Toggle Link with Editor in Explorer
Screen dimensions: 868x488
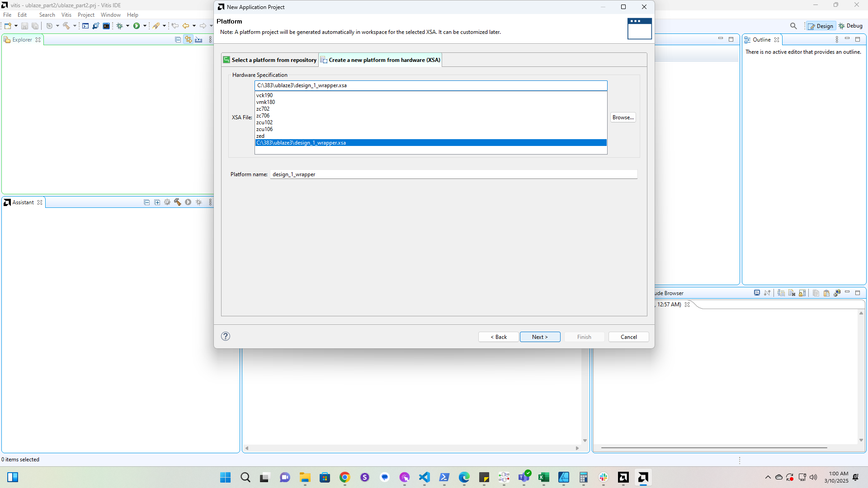(x=188, y=40)
